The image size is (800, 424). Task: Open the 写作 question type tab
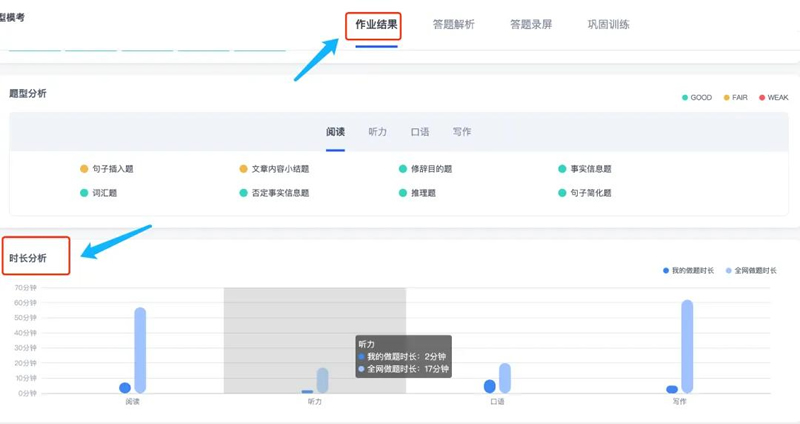tap(462, 132)
